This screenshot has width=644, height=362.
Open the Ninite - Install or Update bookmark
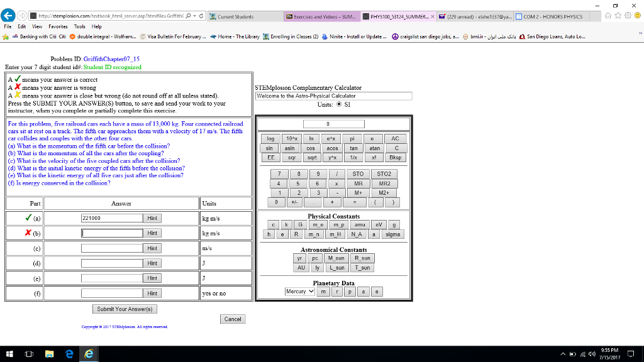pos(353,36)
